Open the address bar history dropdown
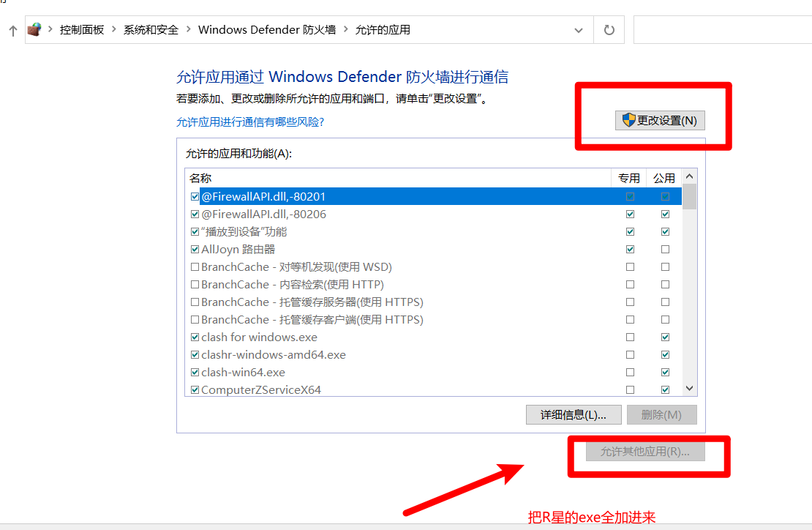The height and width of the screenshot is (530, 812). (x=579, y=30)
